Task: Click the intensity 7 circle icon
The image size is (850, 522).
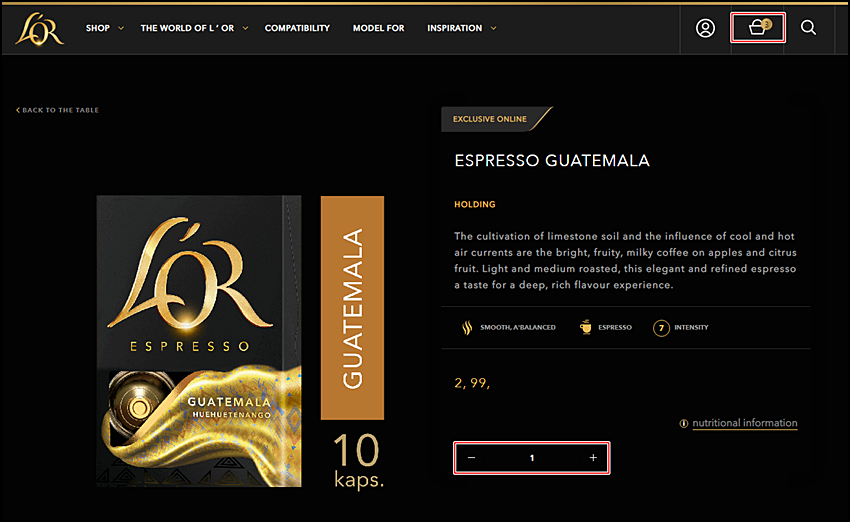Action: coord(661,327)
